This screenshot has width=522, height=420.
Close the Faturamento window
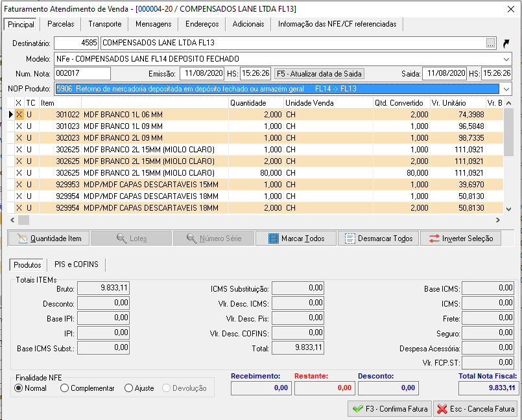tap(511, 9)
